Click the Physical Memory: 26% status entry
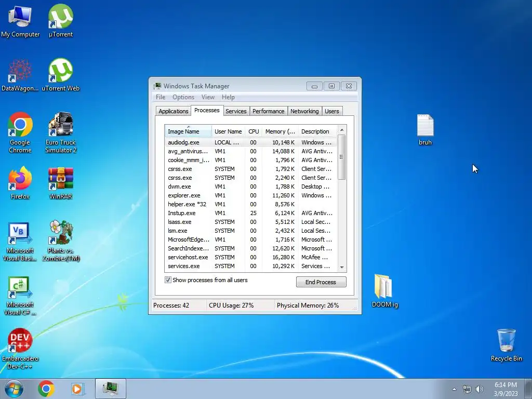The image size is (532, 399). tap(308, 305)
